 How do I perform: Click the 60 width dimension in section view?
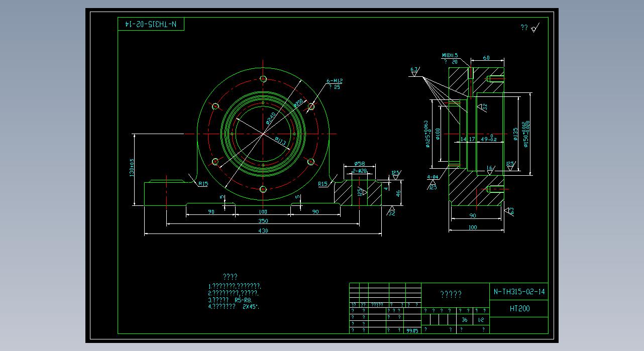486,58
